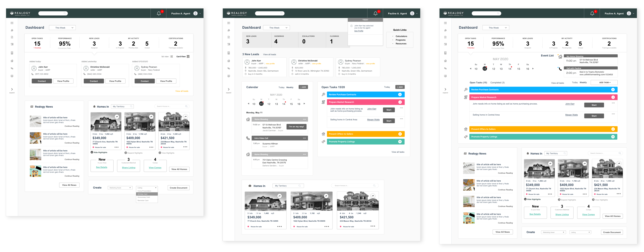Go to next week in Calendar panel
The image size is (644, 252).
(304, 104)
